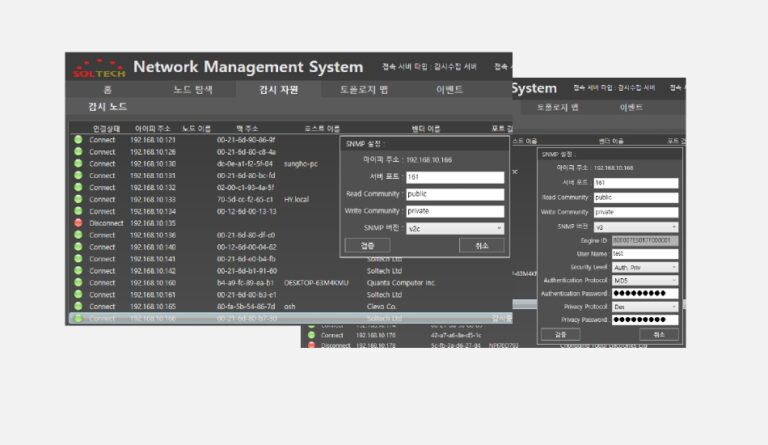Click the User Name field containing test
Viewport: 768px width, 445px height.
[635, 255]
